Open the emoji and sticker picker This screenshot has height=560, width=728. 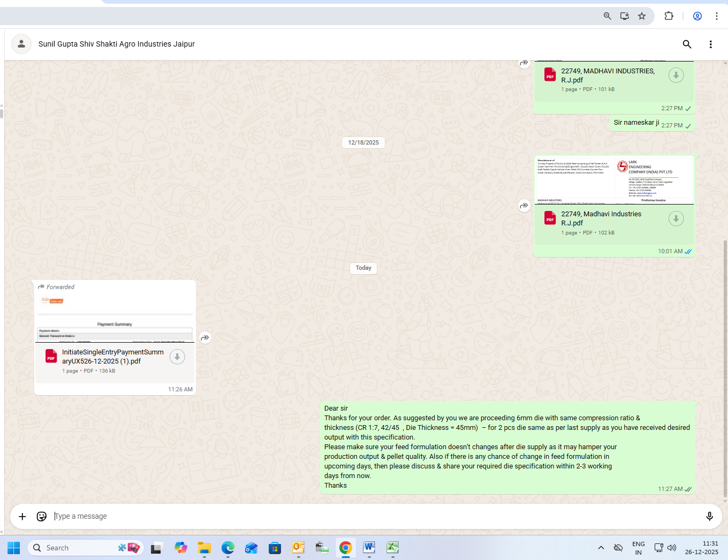point(41,516)
